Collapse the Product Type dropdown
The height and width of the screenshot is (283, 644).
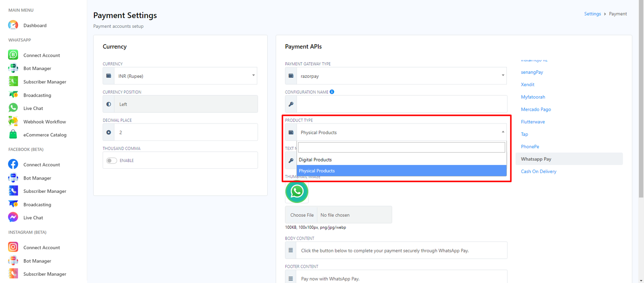402,132
